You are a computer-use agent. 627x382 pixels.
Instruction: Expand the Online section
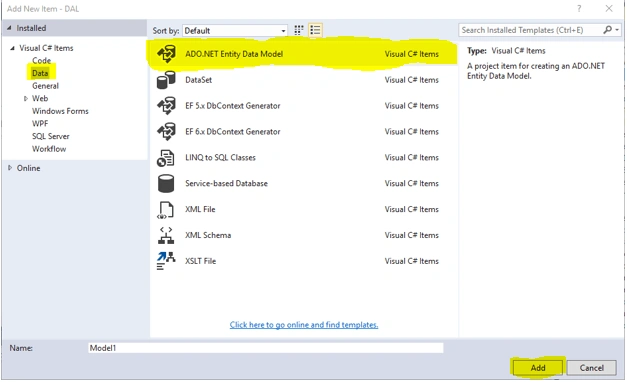click(10, 168)
